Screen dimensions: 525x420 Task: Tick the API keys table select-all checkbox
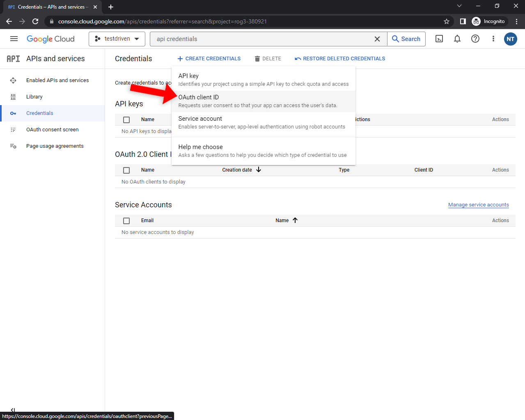click(x=126, y=120)
